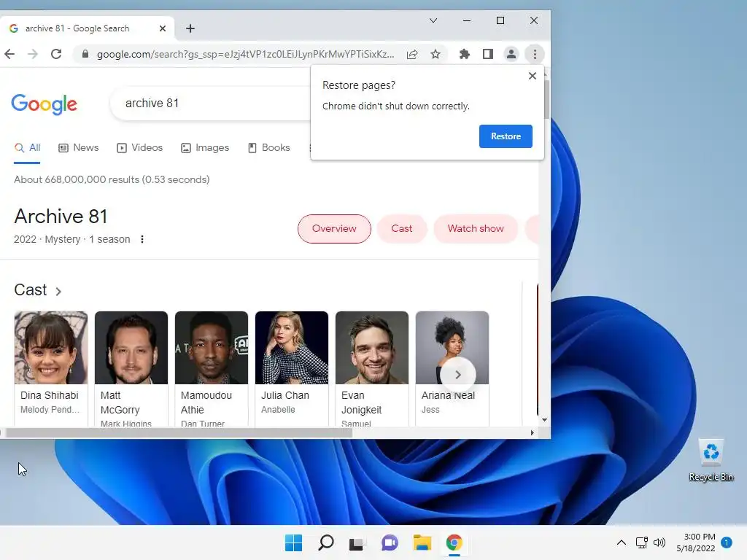Screen dimensions: 747x560
Task: Click the horizontal scrollbar right arrow
Action: [x=532, y=433]
